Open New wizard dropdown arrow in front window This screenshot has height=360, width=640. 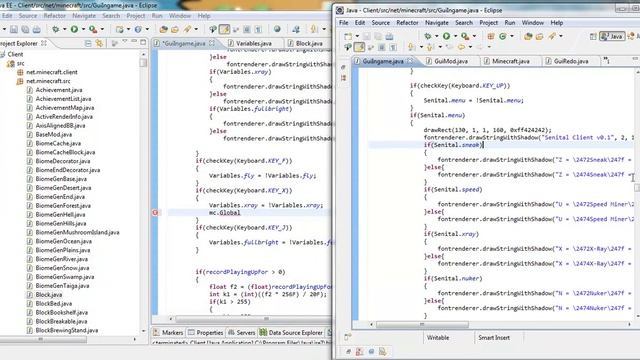(x=357, y=36)
